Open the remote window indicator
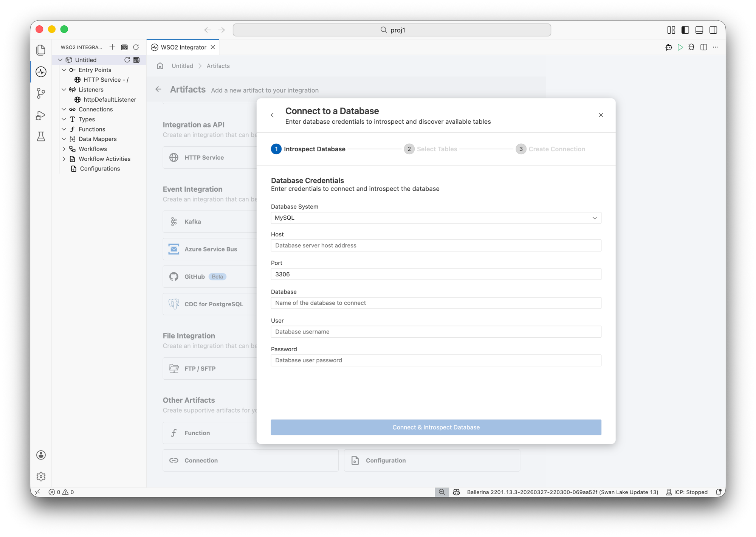The width and height of the screenshot is (756, 537). tap(38, 492)
